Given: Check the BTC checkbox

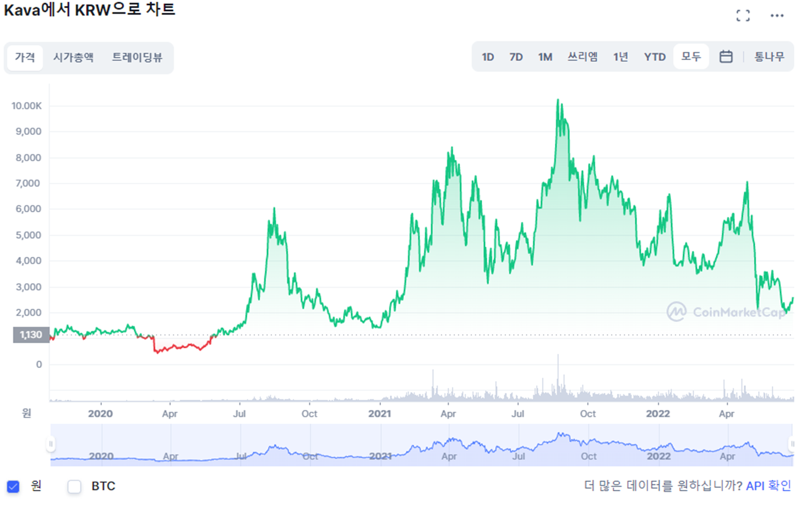Looking at the screenshot, I should pyautogui.click(x=74, y=486).
